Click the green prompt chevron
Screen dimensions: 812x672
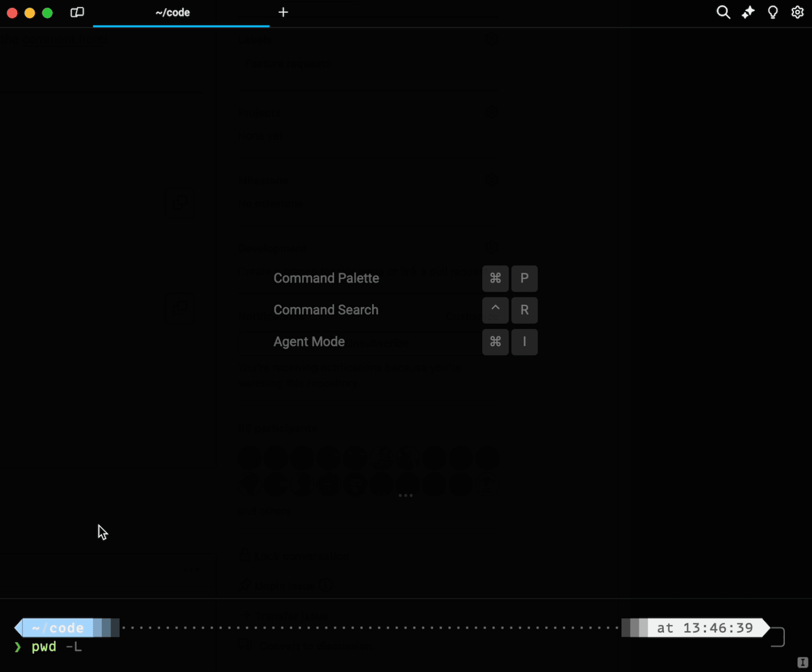click(x=18, y=647)
